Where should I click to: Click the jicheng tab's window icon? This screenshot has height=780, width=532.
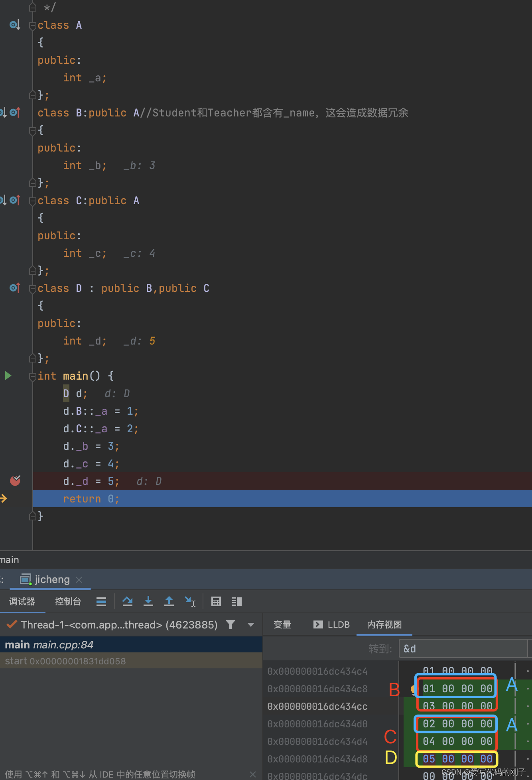point(26,579)
